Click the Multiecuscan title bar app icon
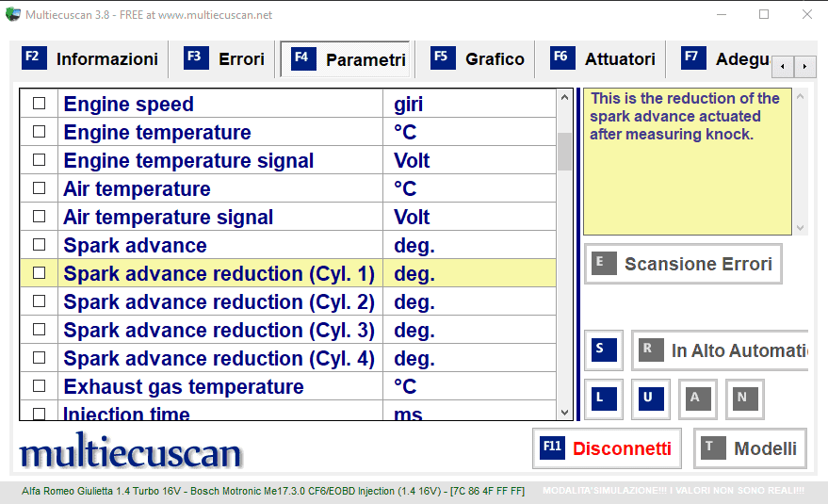Screen dimensions: 828x504 pyautogui.click(x=12, y=14)
